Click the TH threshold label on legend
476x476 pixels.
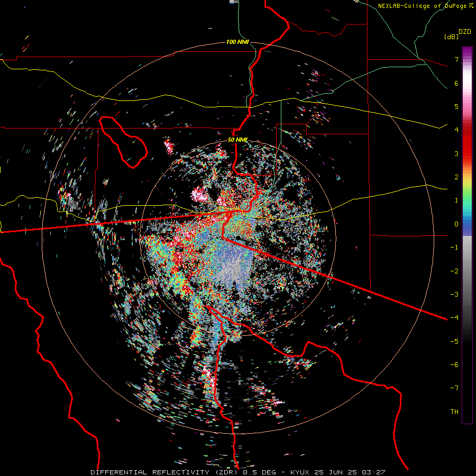(x=454, y=411)
